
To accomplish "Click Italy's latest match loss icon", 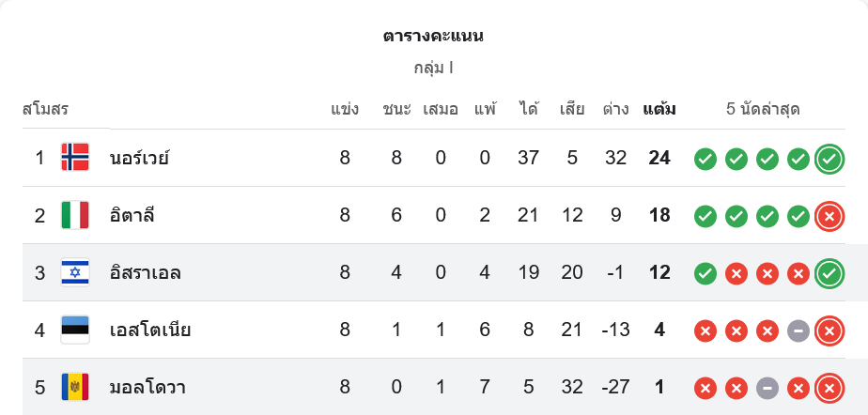I will point(829,216).
